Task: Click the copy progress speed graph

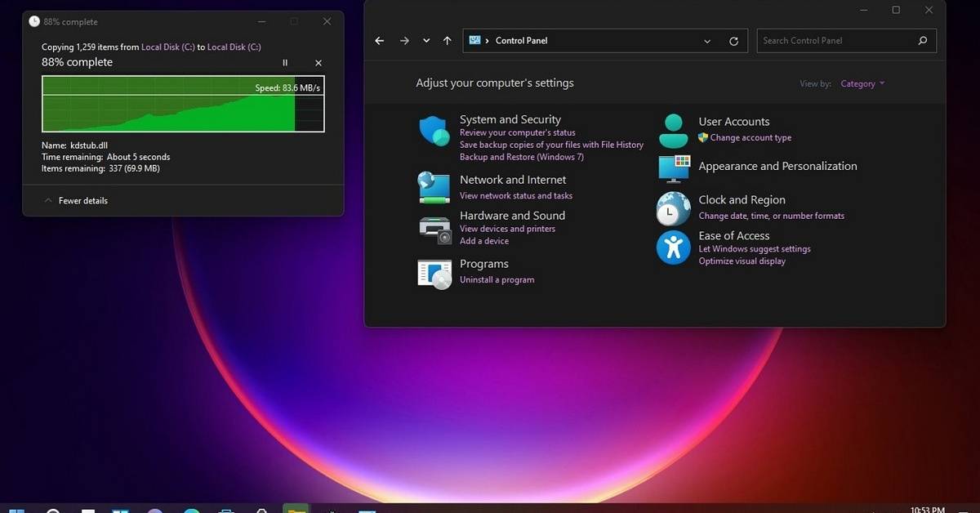Action: coord(183,104)
